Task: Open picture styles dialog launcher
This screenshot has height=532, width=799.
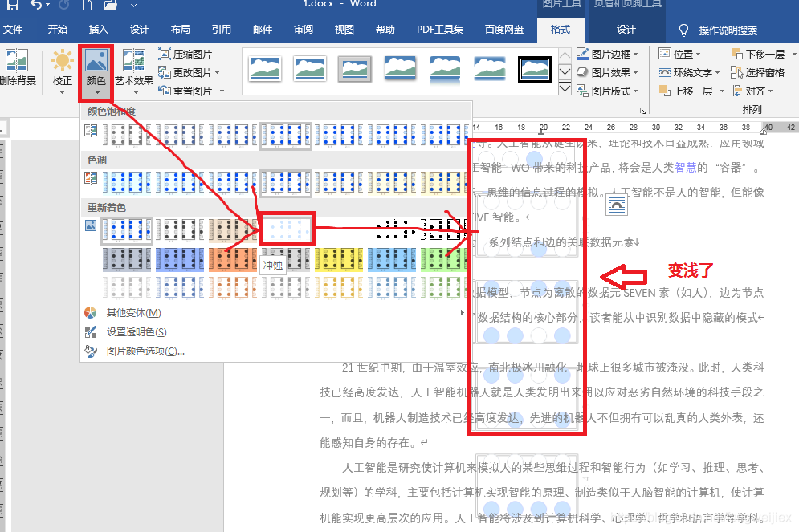Action: pyautogui.click(x=643, y=111)
